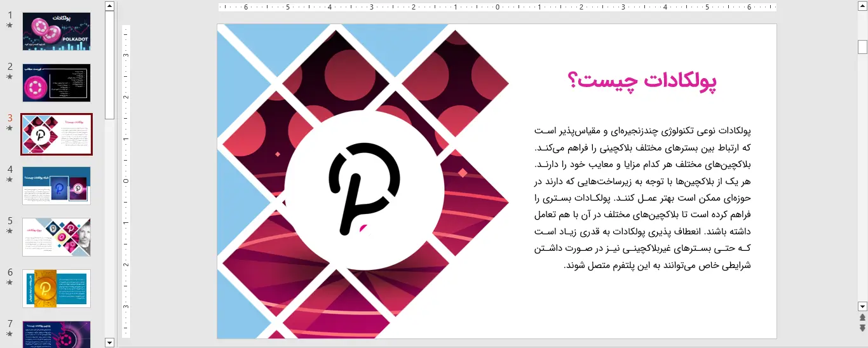This screenshot has width=868, height=348.
Task: Select the slide 6 thumbnail with gold coin
Action: [57, 288]
